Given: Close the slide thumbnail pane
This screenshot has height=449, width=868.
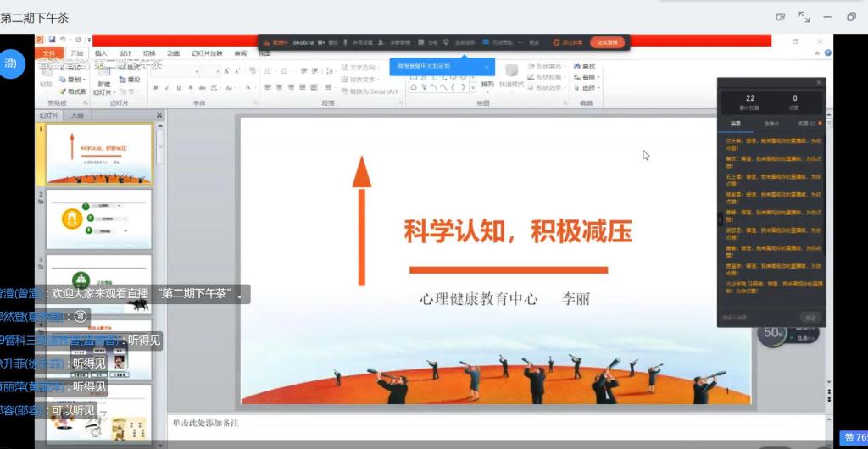Looking at the screenshot, I should [159, 115].
